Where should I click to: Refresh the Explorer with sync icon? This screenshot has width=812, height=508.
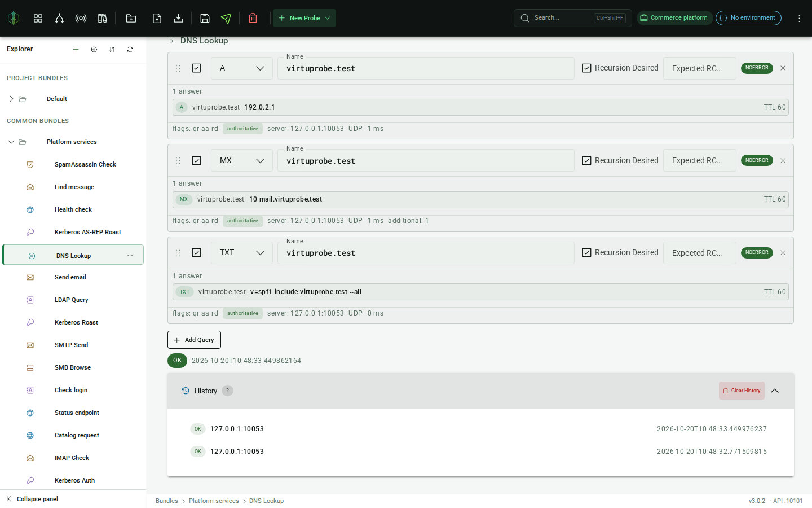click(130, 49)
